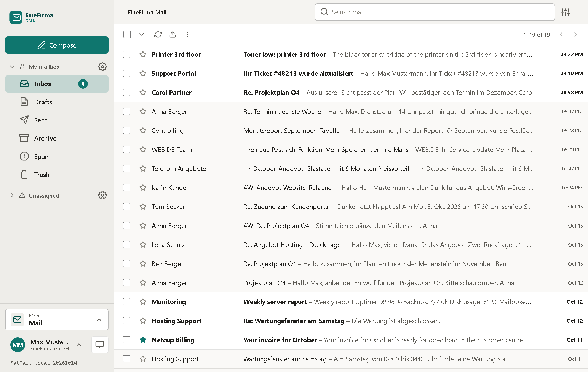
Task: Star the Monitoring email
Action: [143, 302]
